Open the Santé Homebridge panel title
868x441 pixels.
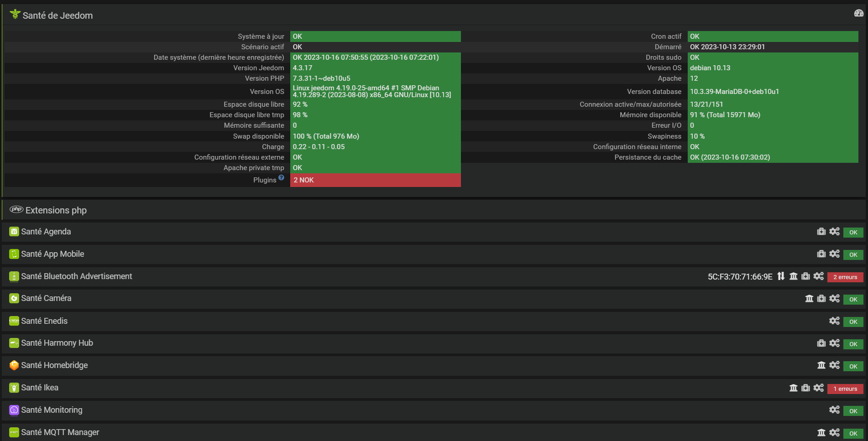(x=54, y=365)
